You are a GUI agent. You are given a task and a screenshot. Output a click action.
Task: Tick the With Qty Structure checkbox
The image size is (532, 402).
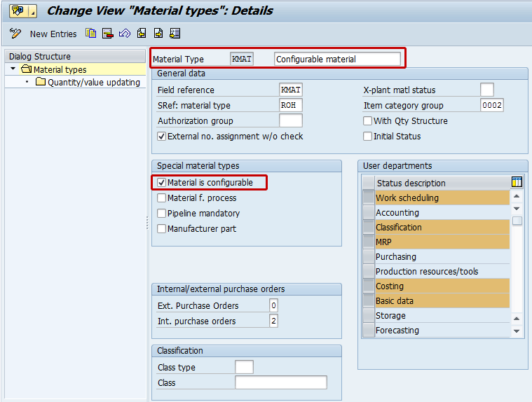point(368,121)
